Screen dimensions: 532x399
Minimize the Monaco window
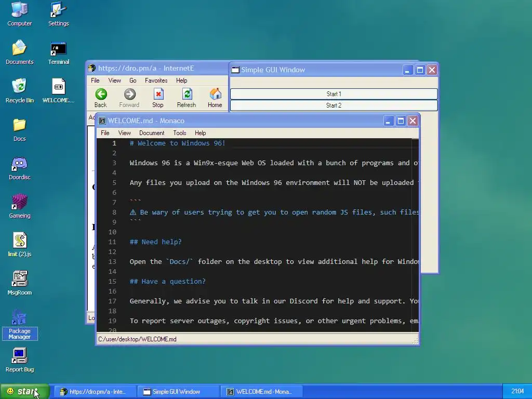389,121
